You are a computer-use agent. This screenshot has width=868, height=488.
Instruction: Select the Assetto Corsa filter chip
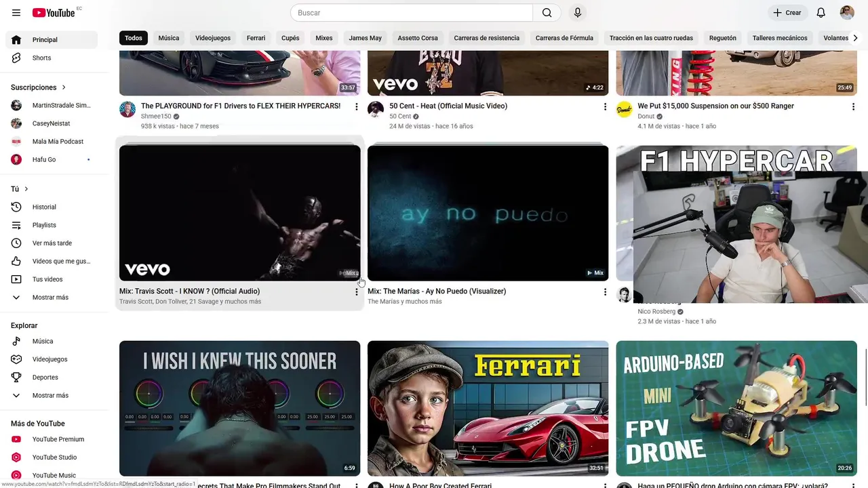pyautogui.click(x=418, y=38)
